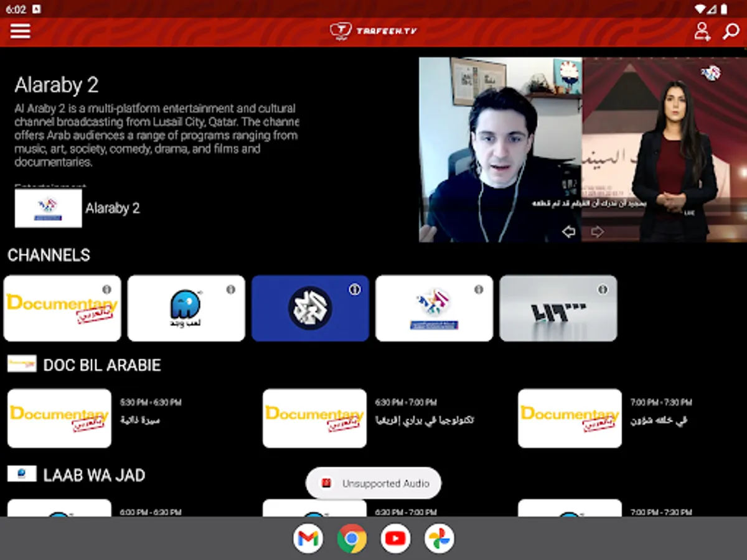Click the LAAB WA JAD section heading

94,475
